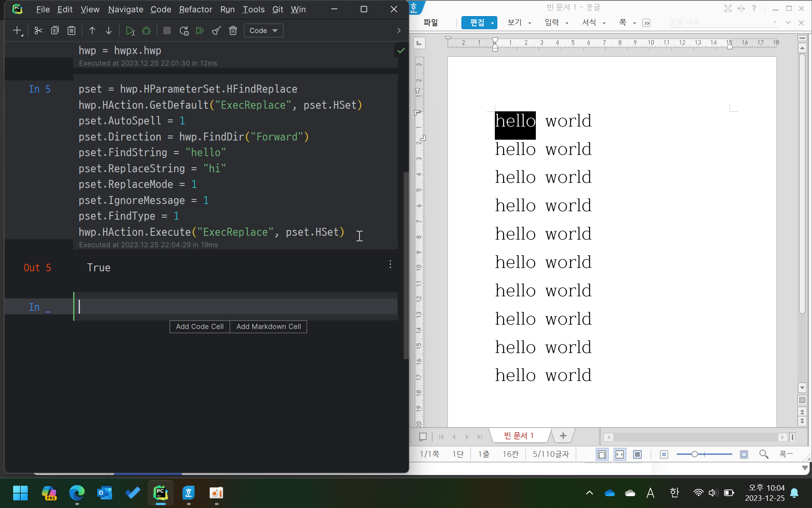812x508 pixels.
Task: Add a cell below with plus icon
Action: (17, 30)
